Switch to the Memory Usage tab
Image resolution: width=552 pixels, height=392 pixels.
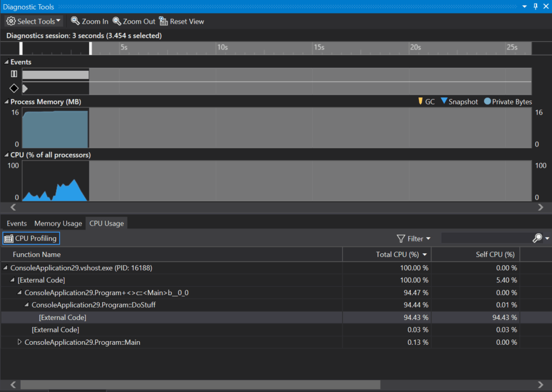pyautogui.click(x=57, y=223)
